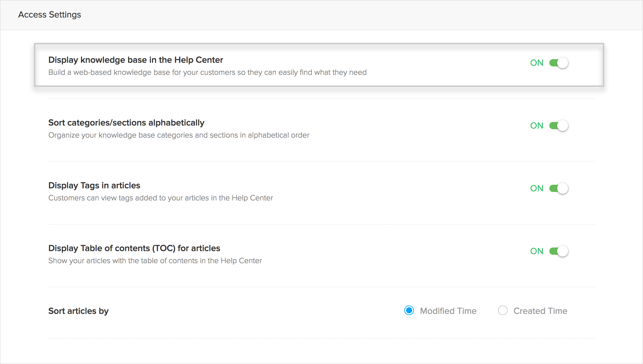
Task: Click Display Table of contents (TOC) heading
Action: point(134,248)
